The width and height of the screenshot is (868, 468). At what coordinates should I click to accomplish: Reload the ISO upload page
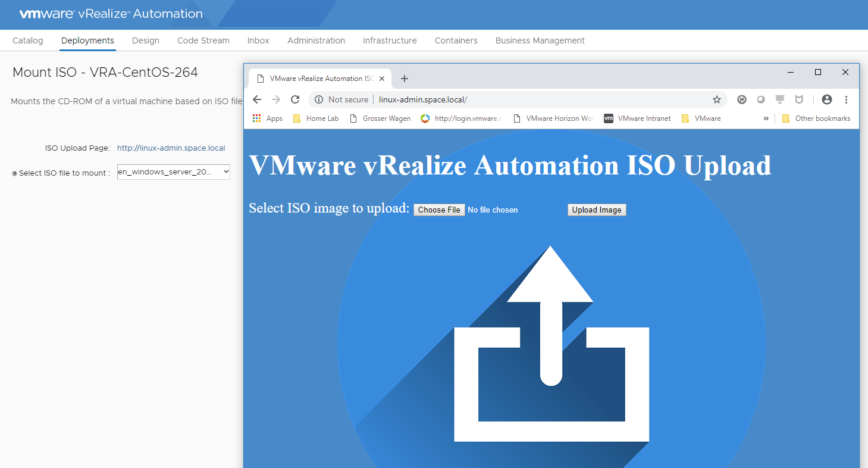(295, 99)
